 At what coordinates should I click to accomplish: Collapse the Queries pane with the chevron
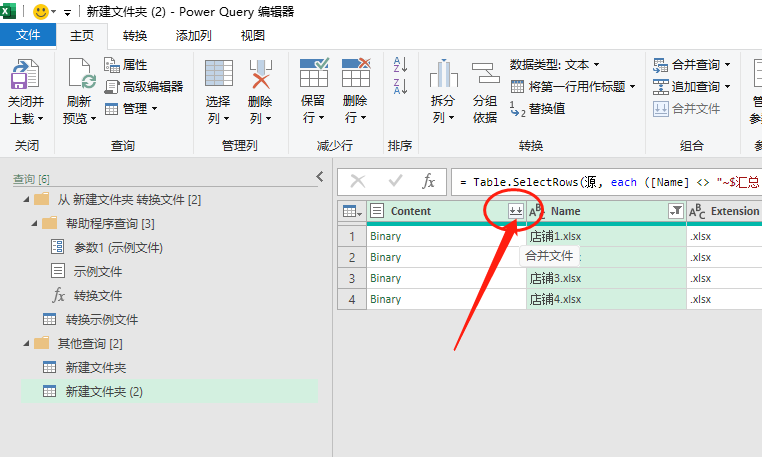[x=319, y=176]
